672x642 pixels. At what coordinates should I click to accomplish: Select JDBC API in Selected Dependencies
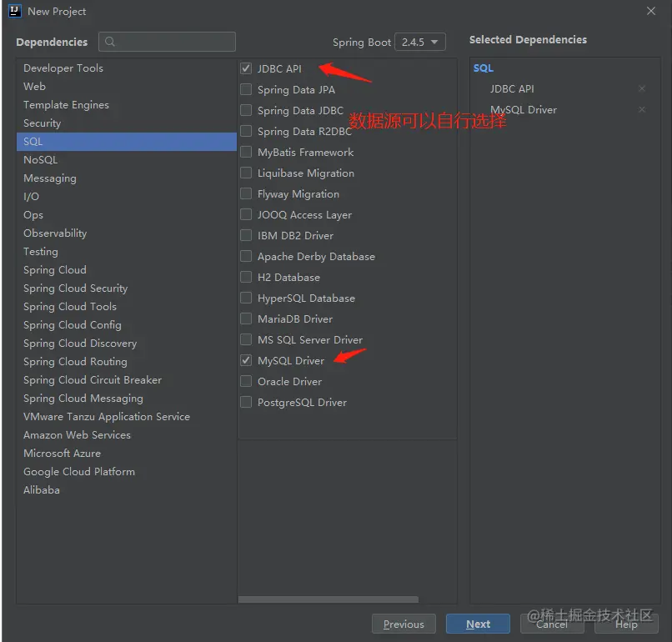tap(512, 88)
